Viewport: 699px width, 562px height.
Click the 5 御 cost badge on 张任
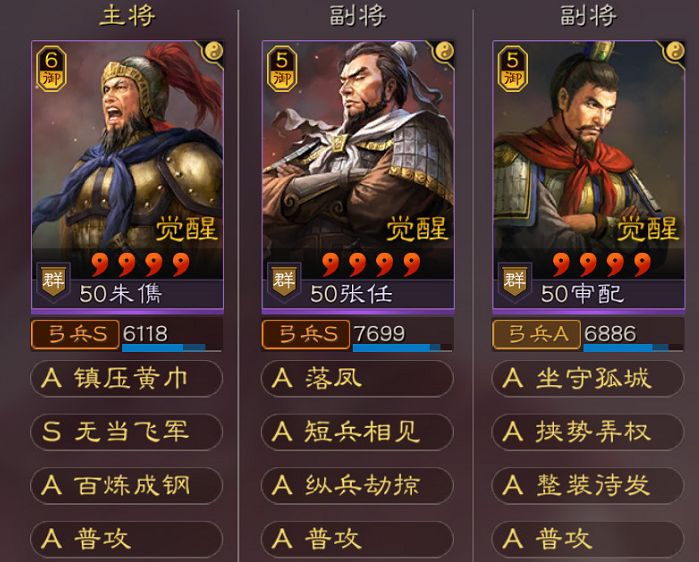pos(282,68)
